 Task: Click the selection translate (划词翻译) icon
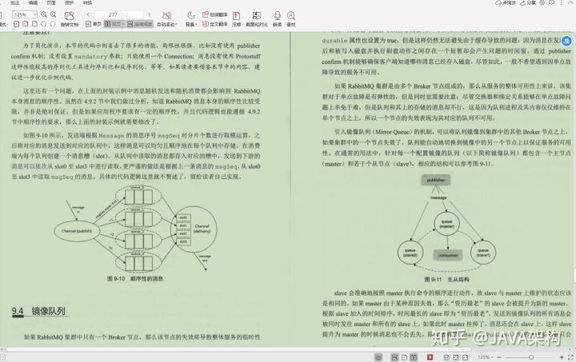215,15
